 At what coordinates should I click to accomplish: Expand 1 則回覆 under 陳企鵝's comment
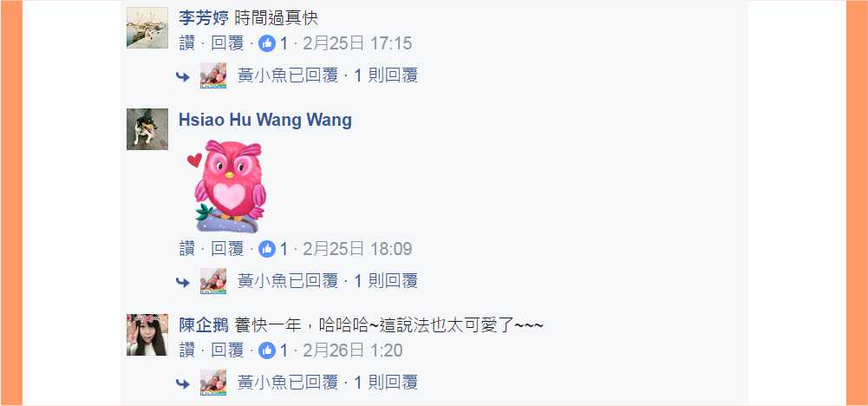click(386, 383)
